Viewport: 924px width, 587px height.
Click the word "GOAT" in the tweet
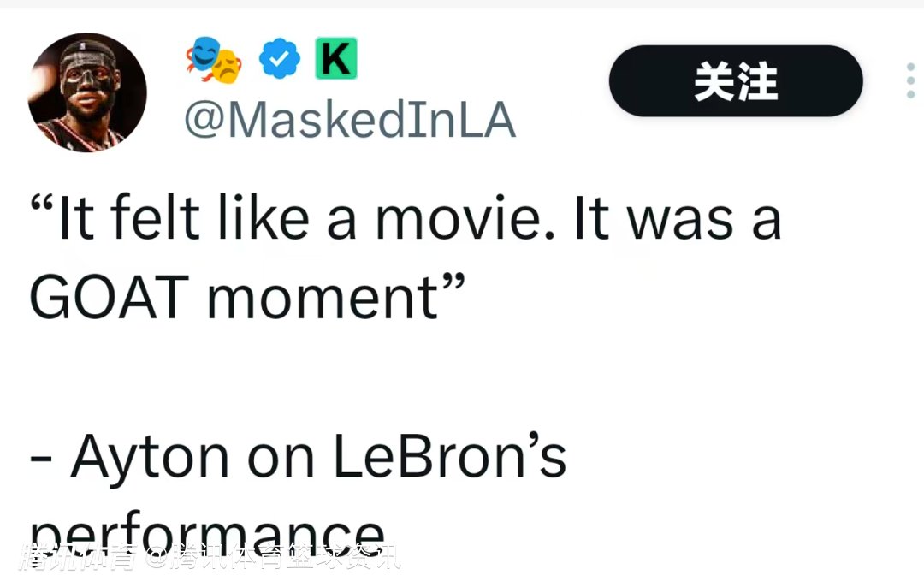[x=109, y=297]
